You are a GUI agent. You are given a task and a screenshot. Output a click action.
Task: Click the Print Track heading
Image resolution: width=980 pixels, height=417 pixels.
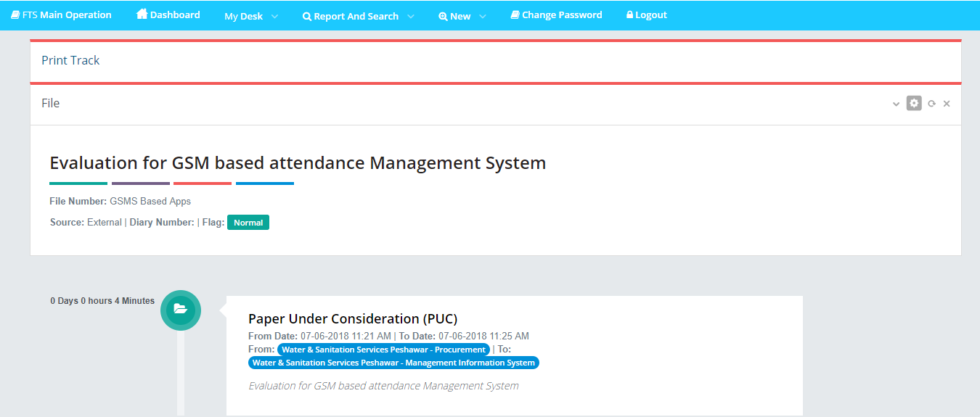click(70, 60)
